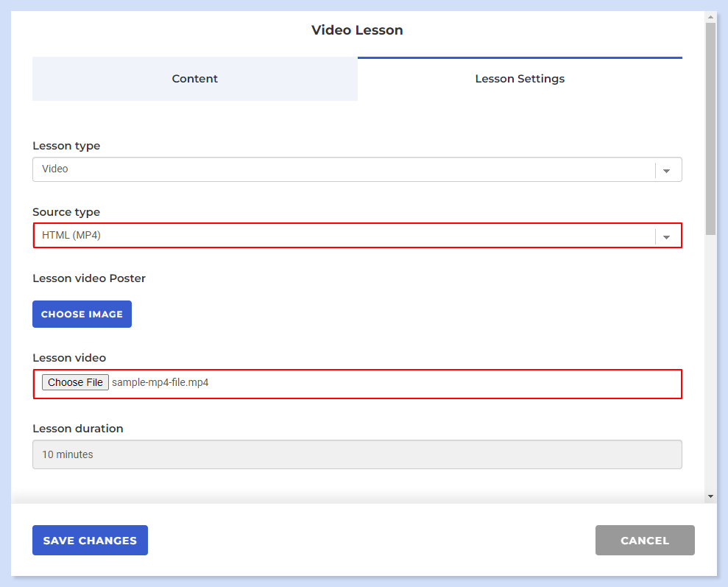728x587 pixels.
Task: Click the Video Lesson dialog title
Action: [357, 30]
